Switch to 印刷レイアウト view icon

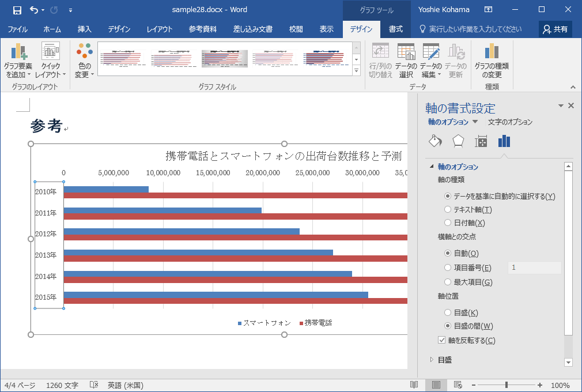[x=436, y=385]
